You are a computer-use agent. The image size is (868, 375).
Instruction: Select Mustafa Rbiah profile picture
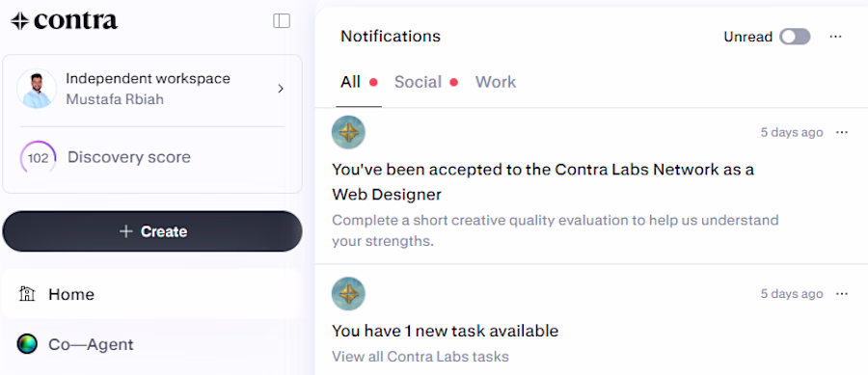point(37,89)
